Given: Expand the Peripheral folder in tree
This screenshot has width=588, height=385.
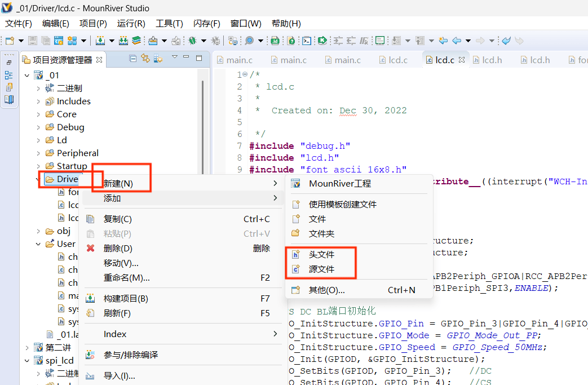Looking at the screenshot, I should point(38,153).
